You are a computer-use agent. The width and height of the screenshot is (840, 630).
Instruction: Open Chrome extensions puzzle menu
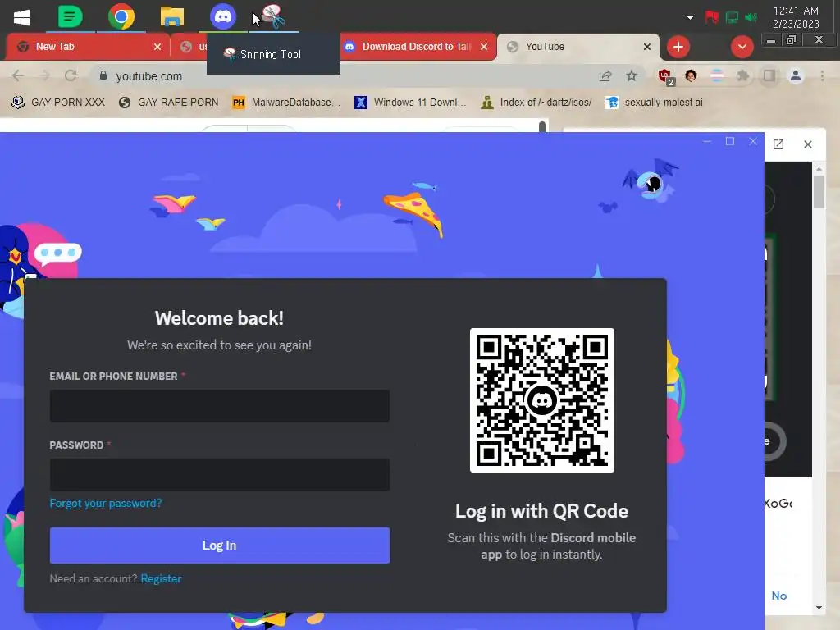(x=743, y=75)
